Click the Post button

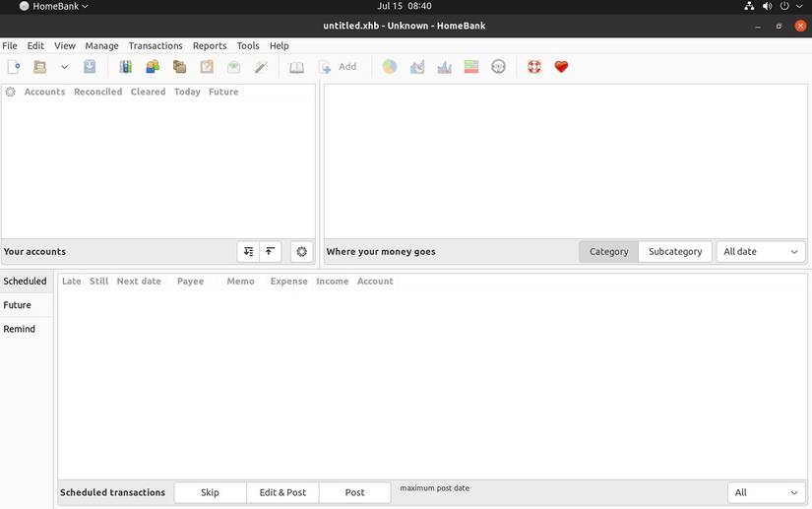[354, 492]
